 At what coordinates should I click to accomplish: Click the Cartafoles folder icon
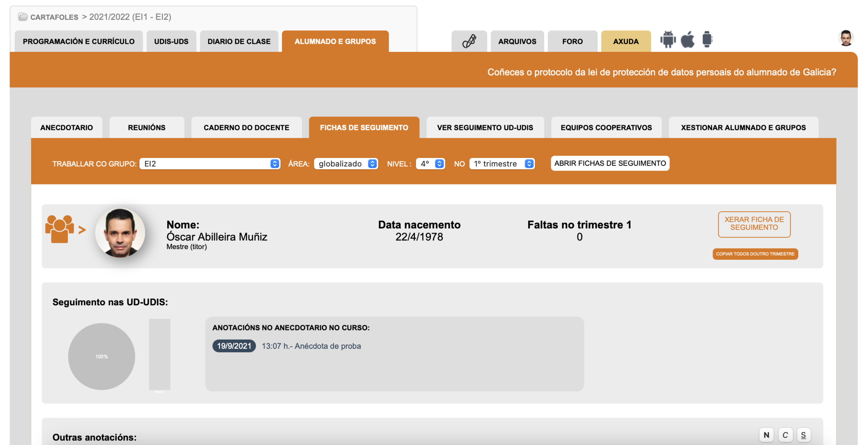point(23,16)
